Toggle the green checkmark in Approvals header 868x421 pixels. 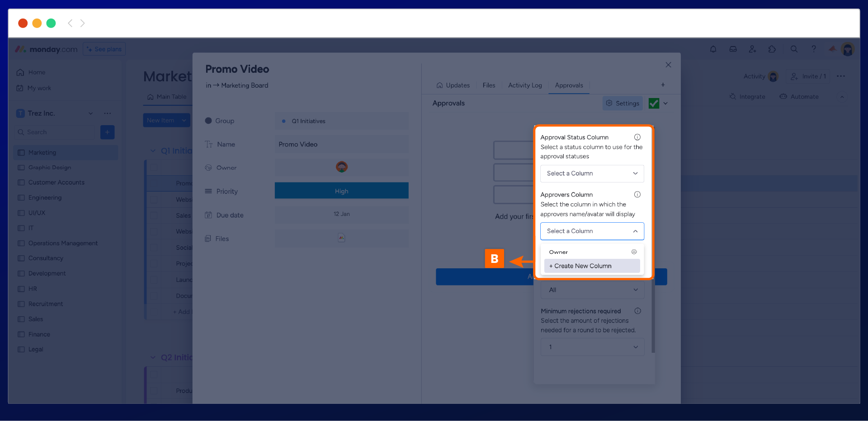[654, 103]
